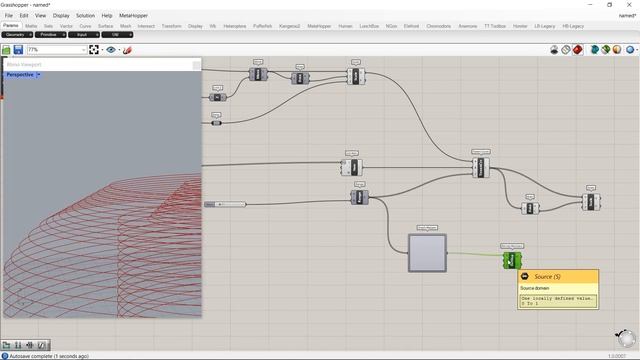The image size is (640, 360).
Task: Select the component wired to the number slider
Action: (360, 198)
